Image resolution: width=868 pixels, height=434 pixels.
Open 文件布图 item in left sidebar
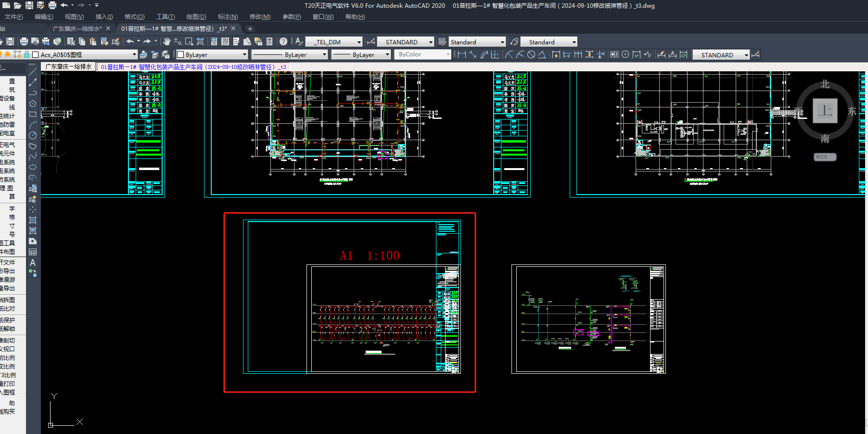pos(7,252)
